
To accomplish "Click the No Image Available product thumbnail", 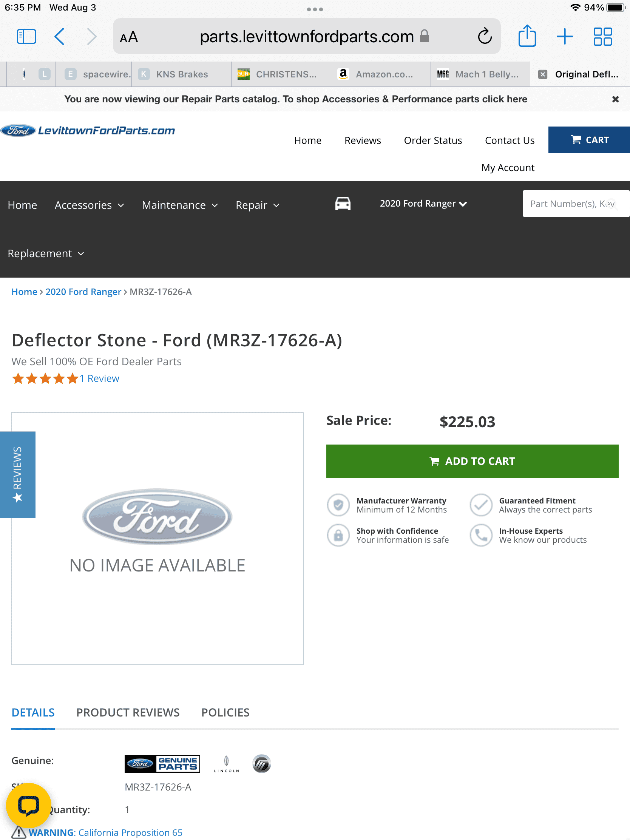I will click(x=157, y=538).
